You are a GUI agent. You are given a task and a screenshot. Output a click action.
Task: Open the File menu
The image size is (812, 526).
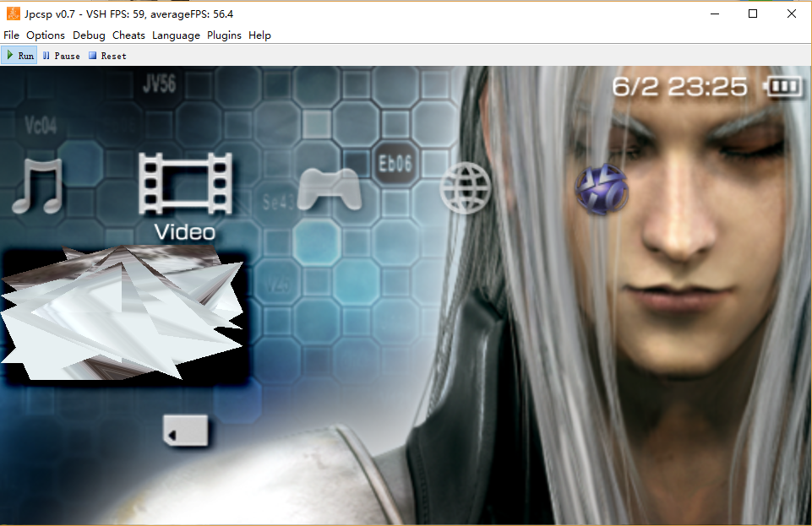tap(11, 35)
